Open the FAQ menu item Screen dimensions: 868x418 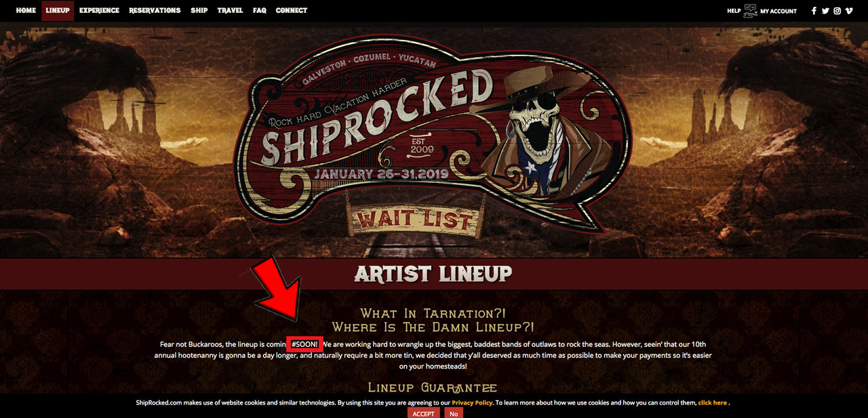[x=260, y=11]
